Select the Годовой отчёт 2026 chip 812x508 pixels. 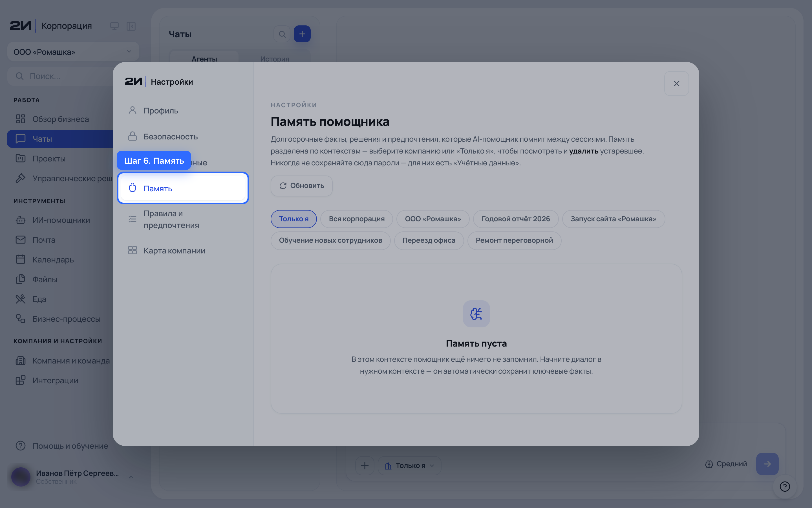[x=516, y=219]
